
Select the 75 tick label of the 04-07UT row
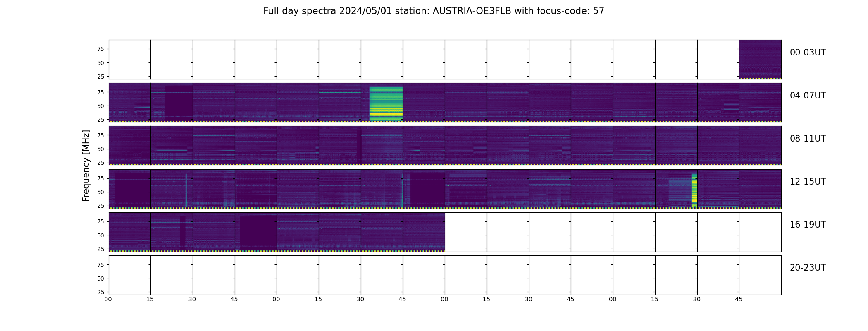[x=100, y=92]
